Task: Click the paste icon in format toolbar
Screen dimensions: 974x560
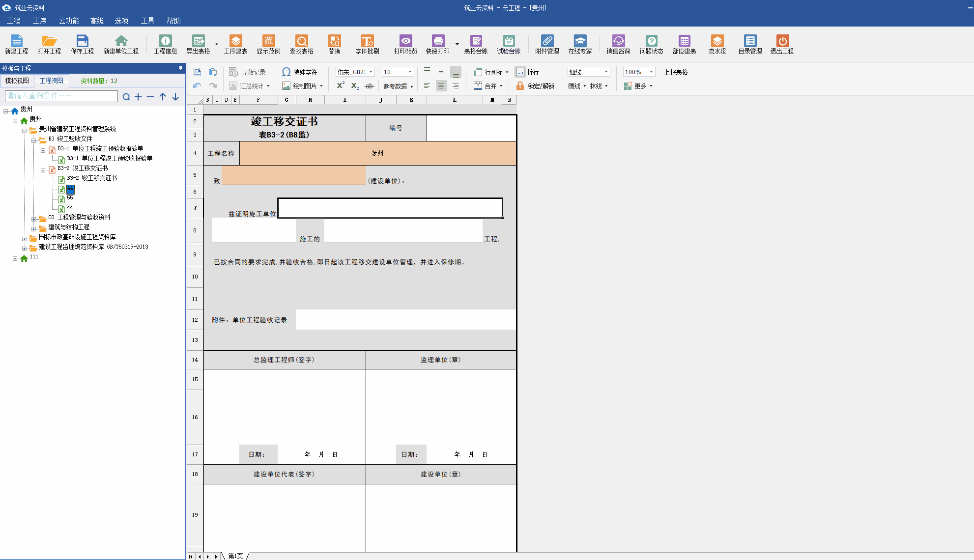Action: [x=213, y=72]
